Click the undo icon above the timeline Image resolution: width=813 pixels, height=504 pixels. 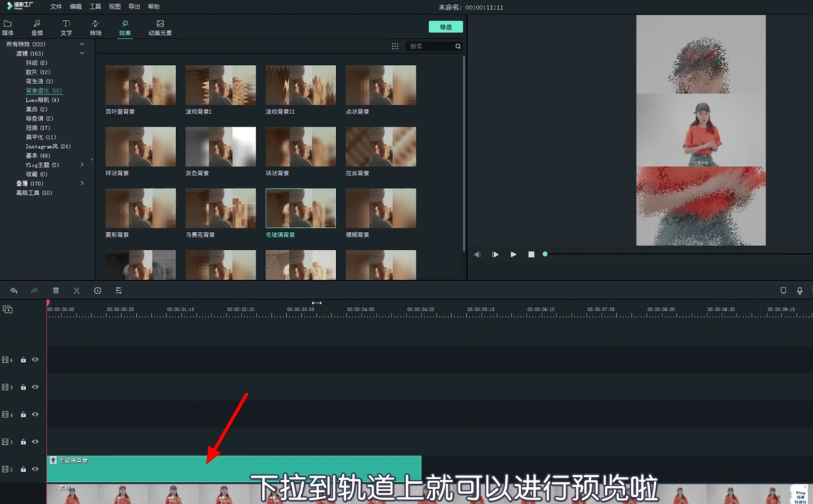coord(13,290)
